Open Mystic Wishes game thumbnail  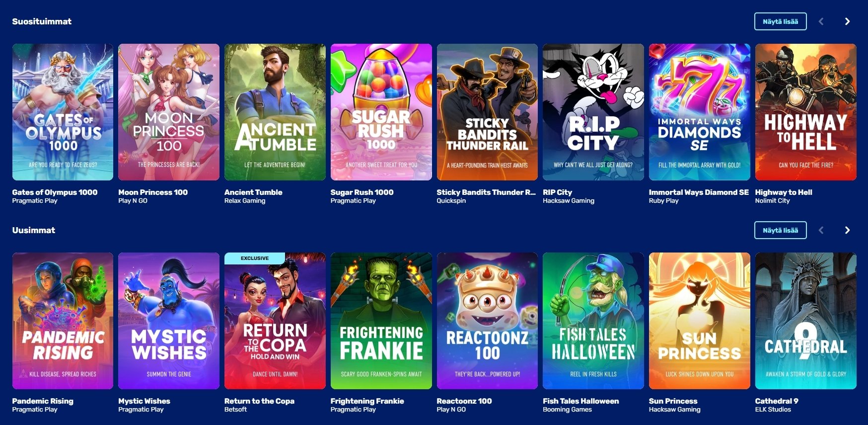(169, 321)
